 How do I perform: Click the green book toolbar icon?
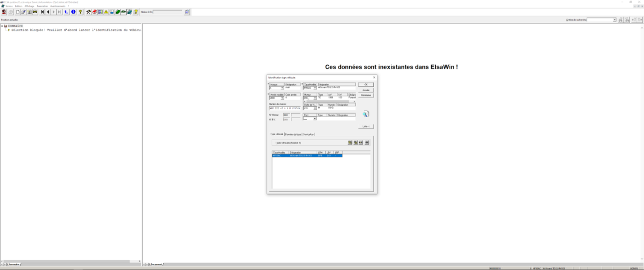coord(117,12)
